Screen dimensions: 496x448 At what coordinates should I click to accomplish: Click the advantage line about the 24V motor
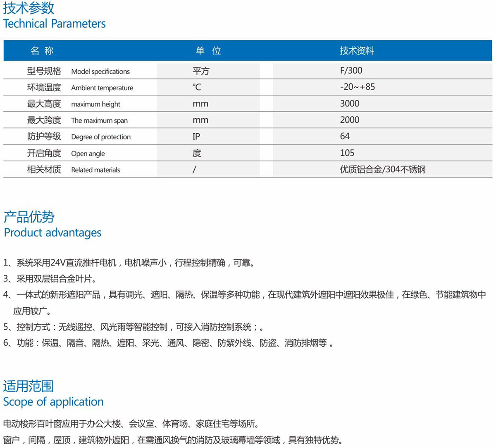(129, 263)
